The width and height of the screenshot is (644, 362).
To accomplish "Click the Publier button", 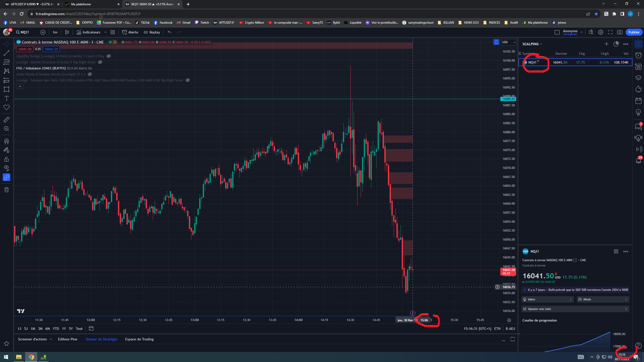I will pyautogui.click(x=634, y=32).
